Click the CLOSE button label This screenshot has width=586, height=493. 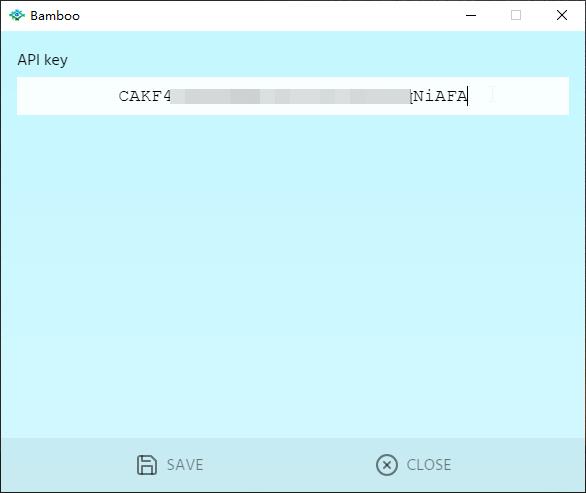(x=429, y=465)
